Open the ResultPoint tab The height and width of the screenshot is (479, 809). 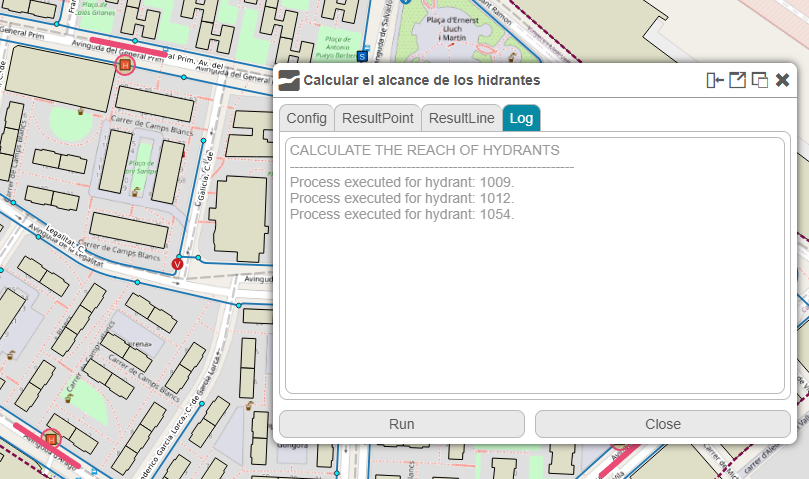pyautogui.click(x=377, y=118)
